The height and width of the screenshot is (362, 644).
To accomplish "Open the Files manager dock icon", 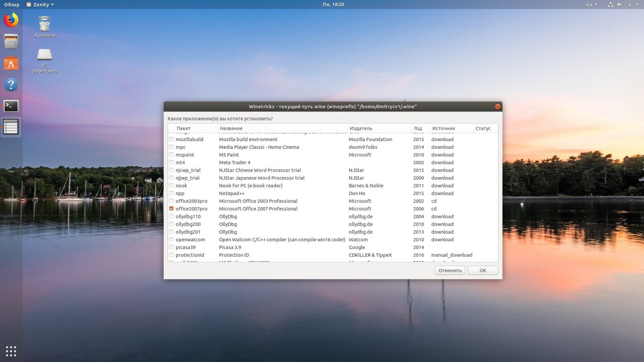I will pyautogui.click(x=11, y=41).
